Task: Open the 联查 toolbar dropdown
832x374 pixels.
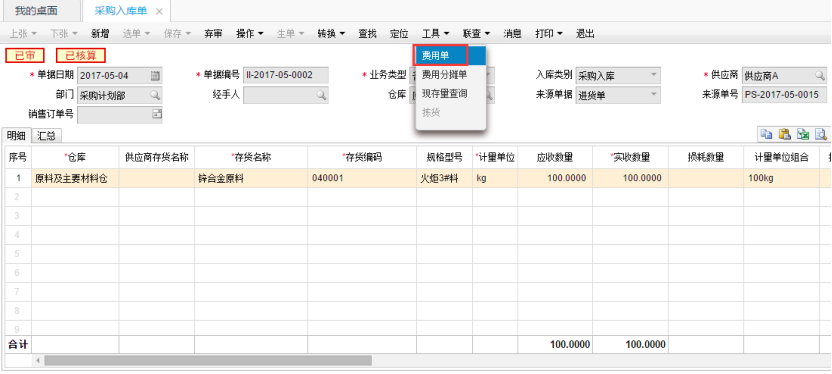Action: coord(476,34)
